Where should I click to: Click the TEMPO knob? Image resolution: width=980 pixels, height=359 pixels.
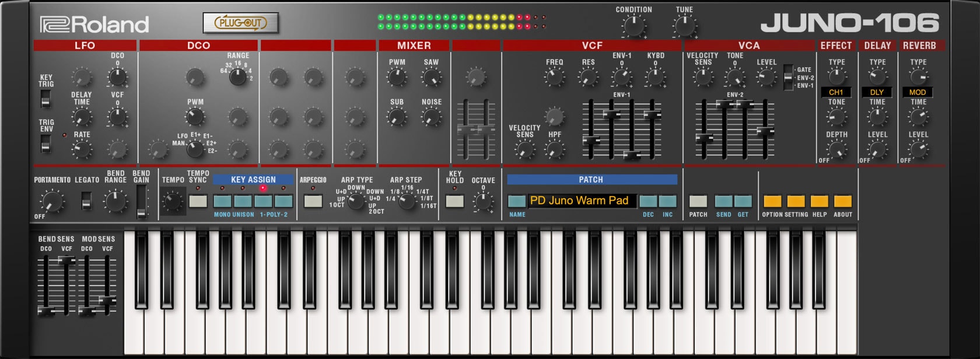[x=173, y=202]
